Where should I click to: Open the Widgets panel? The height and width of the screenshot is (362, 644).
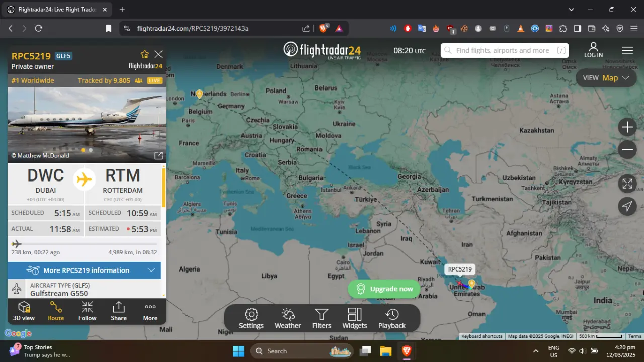pos(355,318)
